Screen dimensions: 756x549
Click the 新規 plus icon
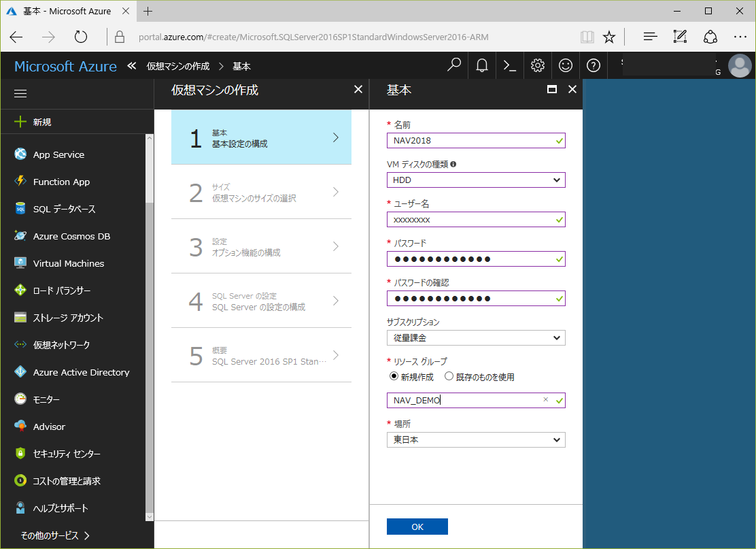click(x=20, y=122)
